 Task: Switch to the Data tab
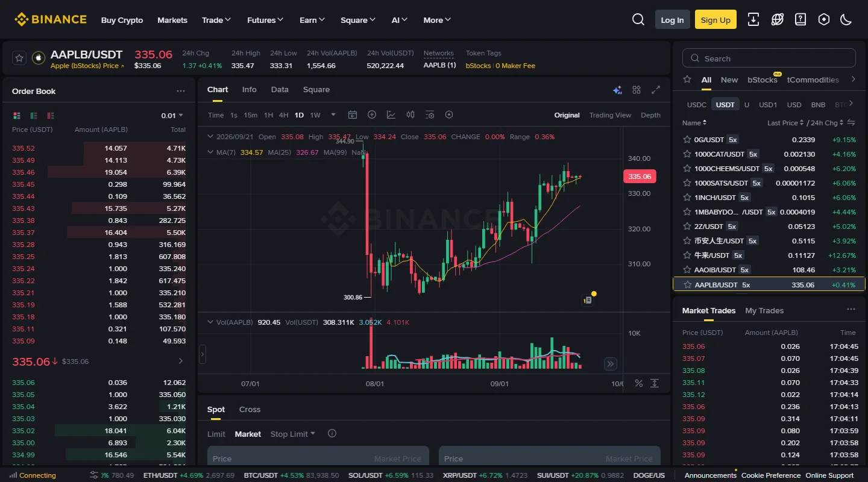280,89
